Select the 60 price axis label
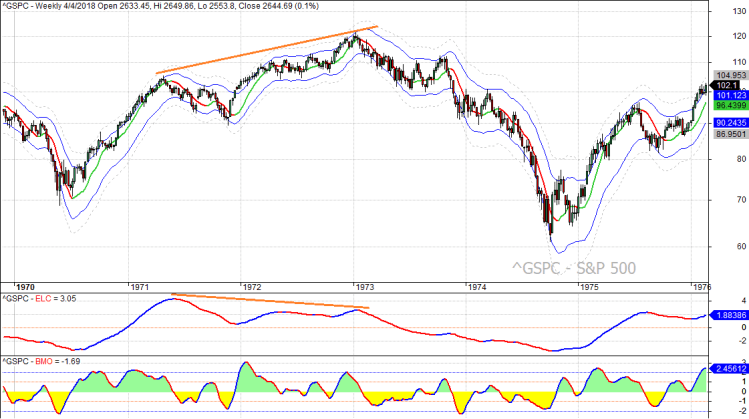The height and width of the screenshot is (419, 749). pos(741,247)
